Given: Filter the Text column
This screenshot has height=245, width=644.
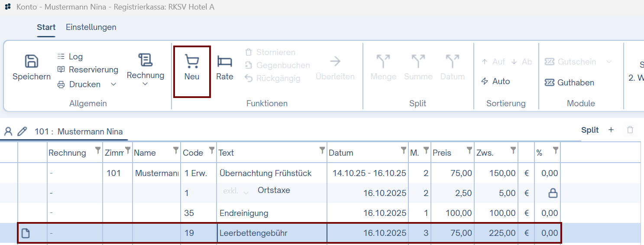Looking at the screenshot, I should 322,150.
